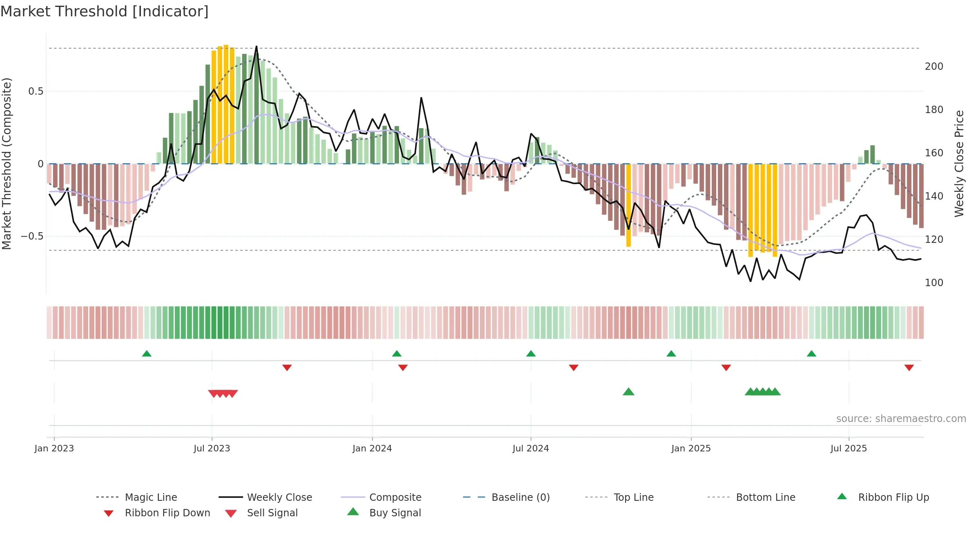Click the weekly close peak near August 2023
The image size is (980, 551).
point(256,47)
